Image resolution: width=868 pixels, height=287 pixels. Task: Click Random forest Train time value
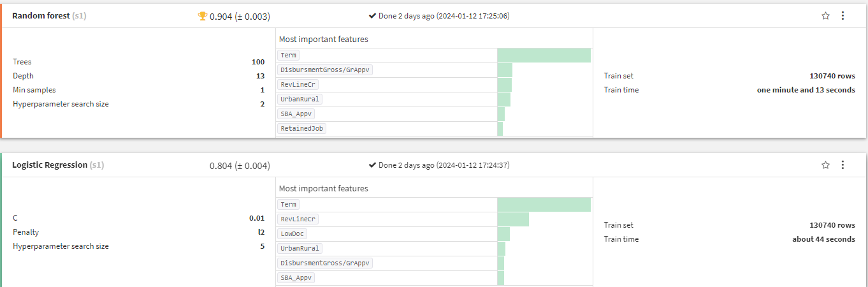click(806, 90)
